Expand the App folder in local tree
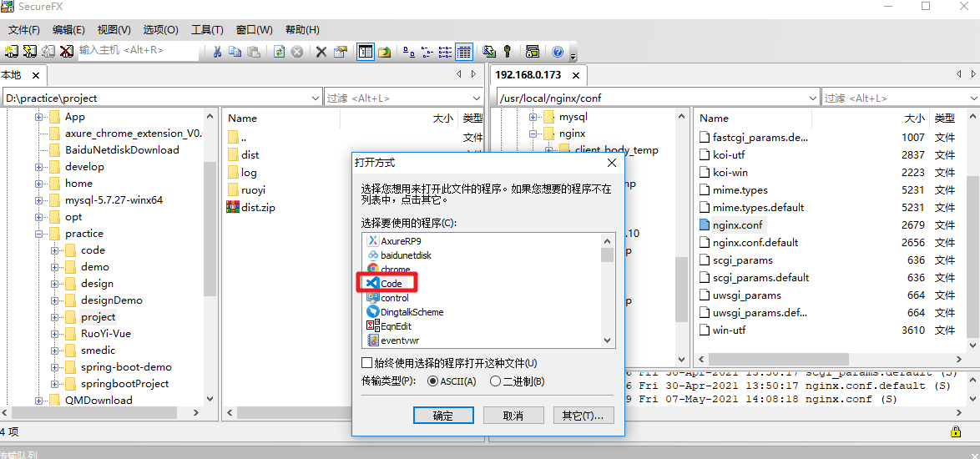 38,117
